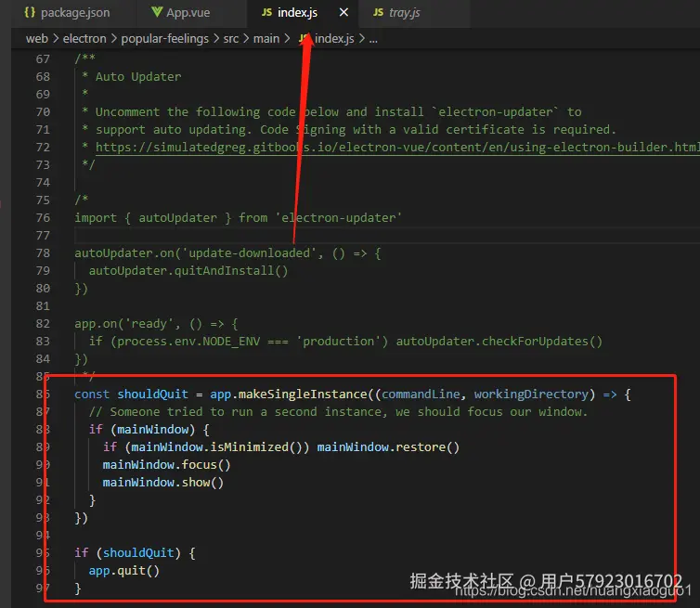
Task: Click 'ready' string in app.on
Action: [149, 324]
